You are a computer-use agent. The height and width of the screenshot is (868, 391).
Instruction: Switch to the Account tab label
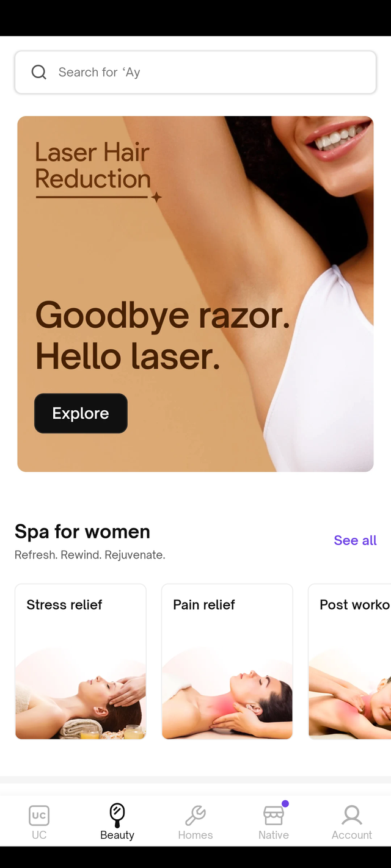click(352, 835)
